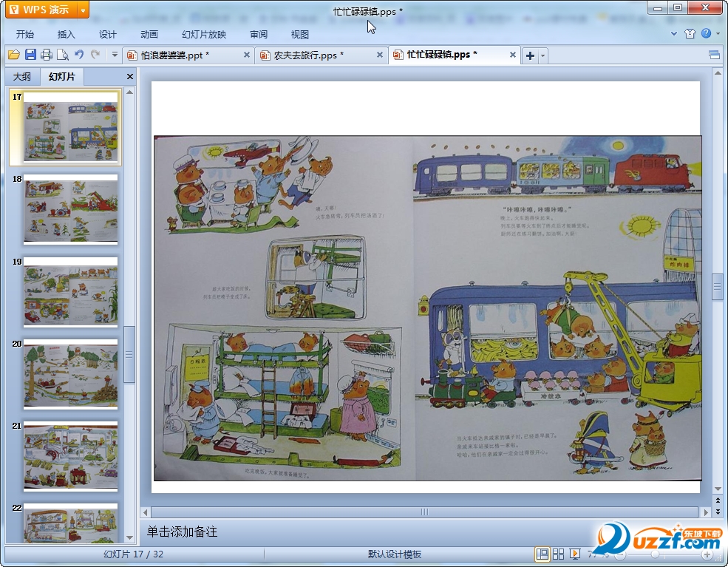728x567 pixels.
Task: Click the 单击添加备注 notes field
Action: [x=182, y=532]
